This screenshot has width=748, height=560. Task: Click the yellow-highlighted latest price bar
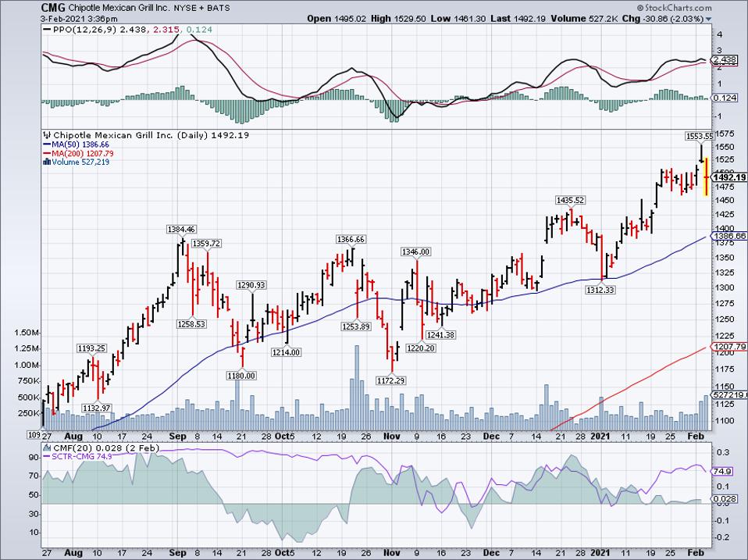pos(706,176)
